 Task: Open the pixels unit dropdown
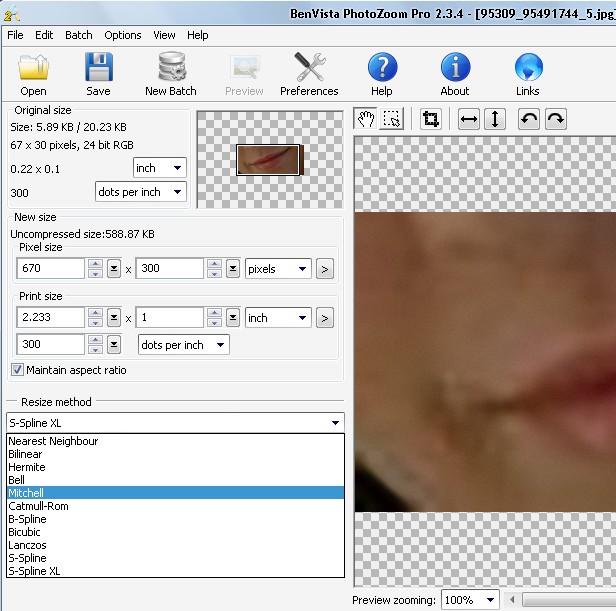(278, 269)
